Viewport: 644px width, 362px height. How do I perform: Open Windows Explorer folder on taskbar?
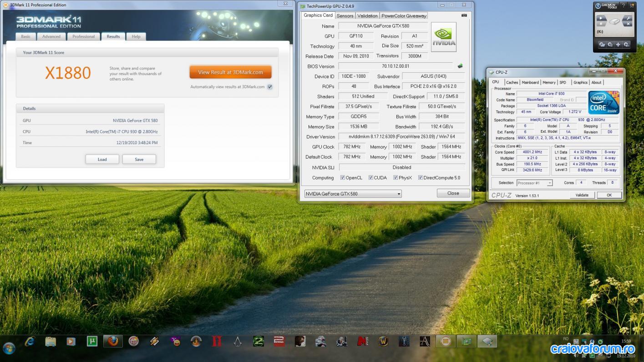pyautogui.click(x=51, y=341)
